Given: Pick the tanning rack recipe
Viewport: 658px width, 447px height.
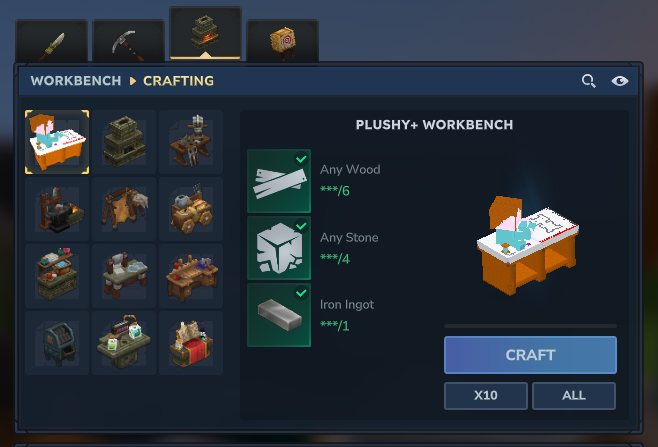Looking at the screenshot, I should pyautogui.click(x=124, y=209).
